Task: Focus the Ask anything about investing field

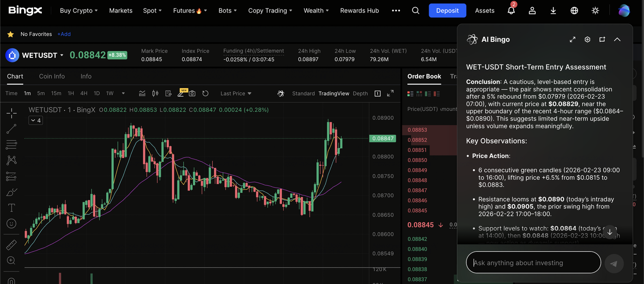Action: pos(533,263)
